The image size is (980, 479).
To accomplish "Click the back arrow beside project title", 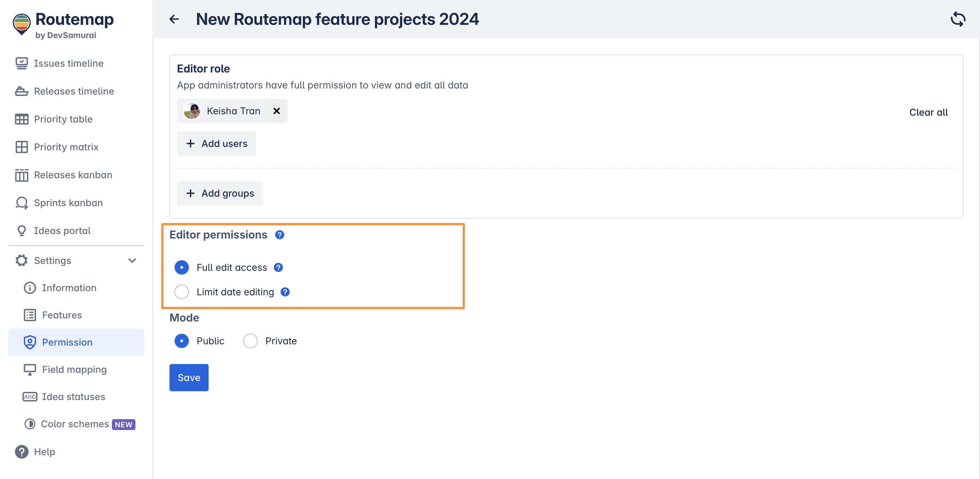I will tap(174, 19).
